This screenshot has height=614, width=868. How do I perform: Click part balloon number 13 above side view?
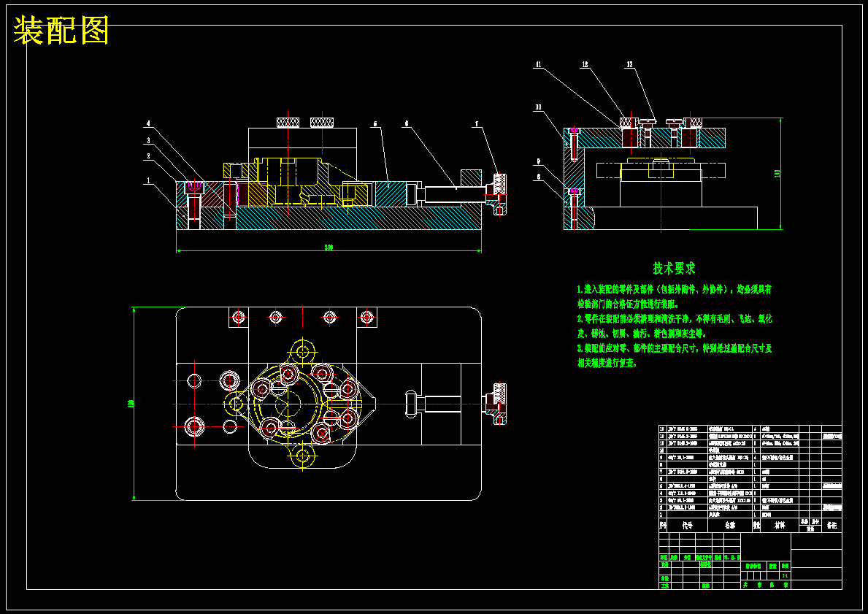(629, 64)
